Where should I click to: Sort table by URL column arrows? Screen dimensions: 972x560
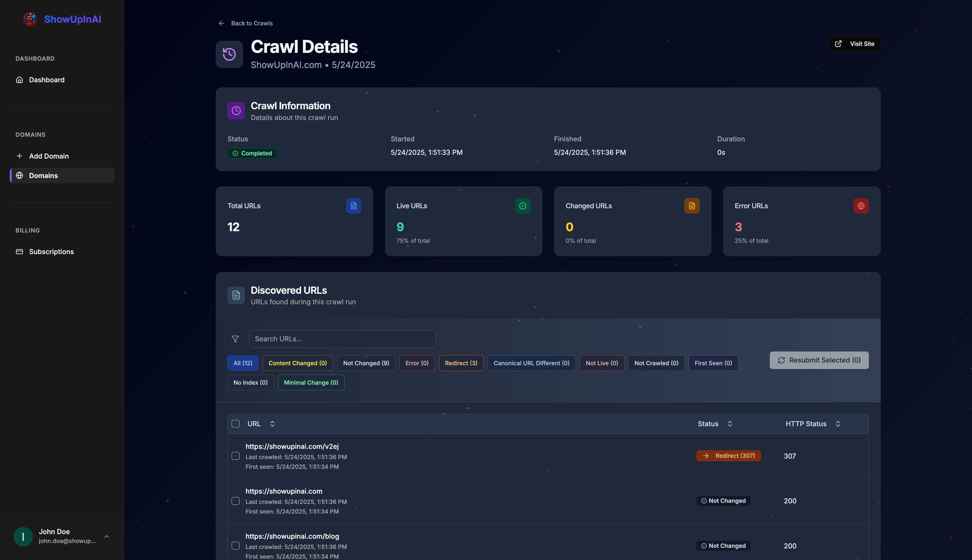click(x=272, y=424)
